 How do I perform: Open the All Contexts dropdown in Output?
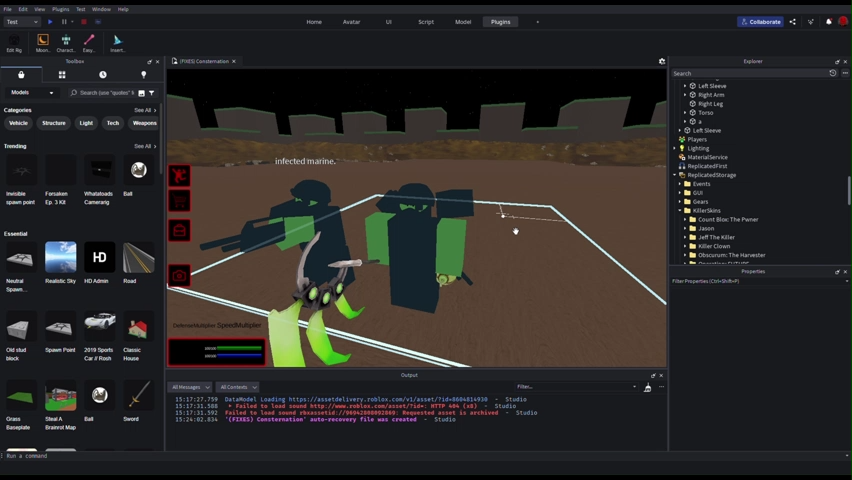pos(237,387)
